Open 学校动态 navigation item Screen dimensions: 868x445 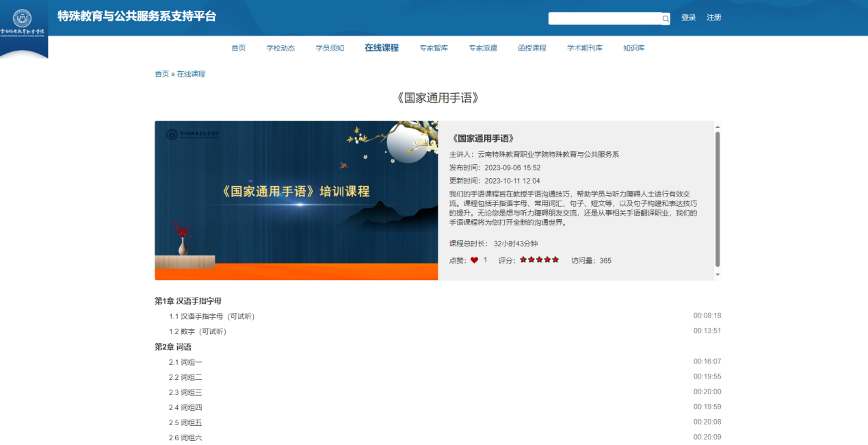(x=280, y=48)
